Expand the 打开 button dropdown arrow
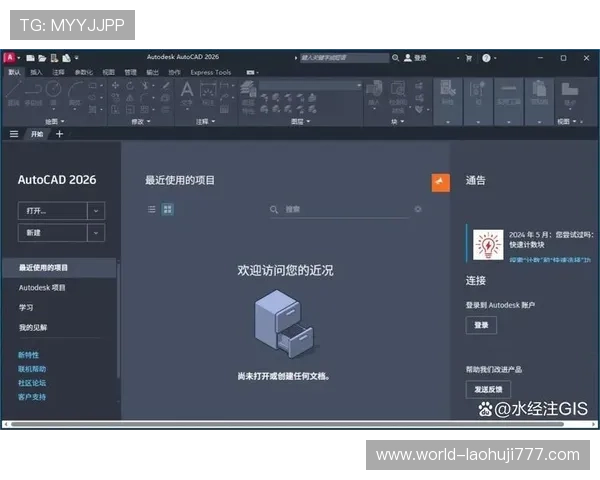 96,211
